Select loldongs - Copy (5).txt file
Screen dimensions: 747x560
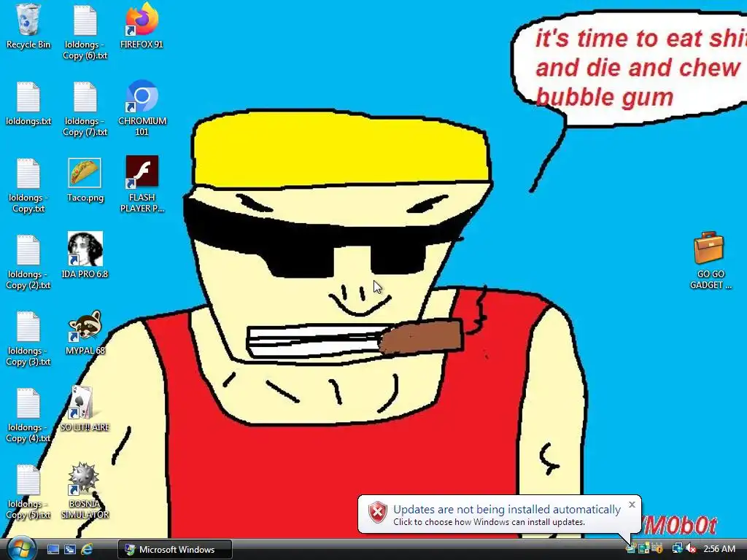coord(28,491)
